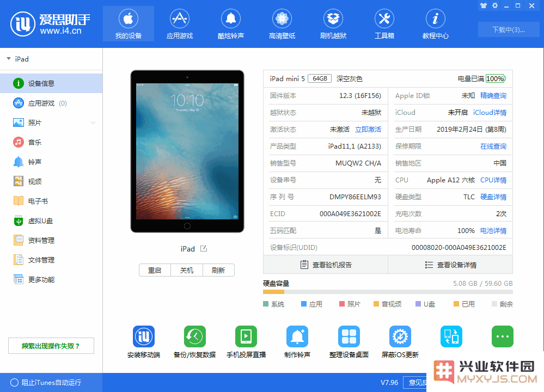Open iCloud详情 link
544x392 pixels.
pyautogui.click(x=490, y=113)
